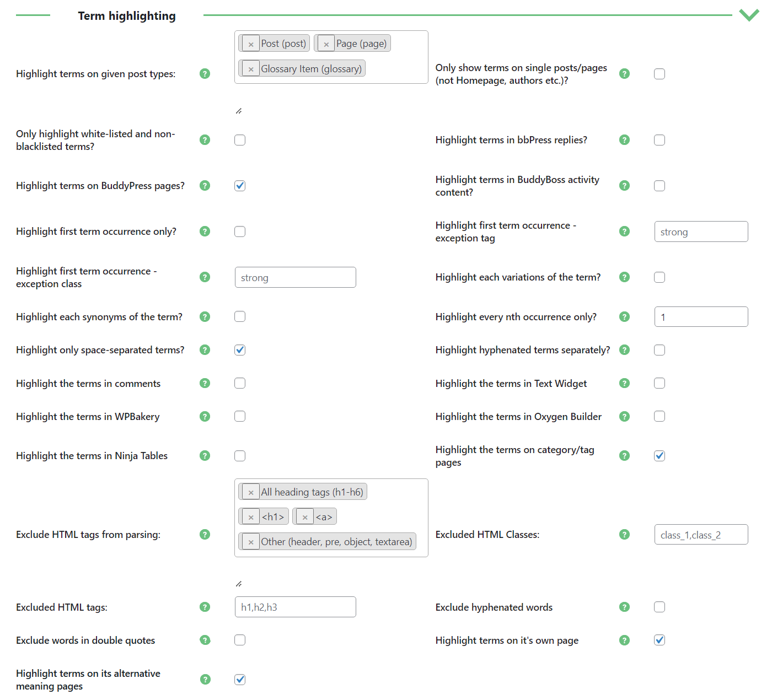Show help for alternative meaning pages option
This screenshot has width=772, height=700.
(205, 679)
